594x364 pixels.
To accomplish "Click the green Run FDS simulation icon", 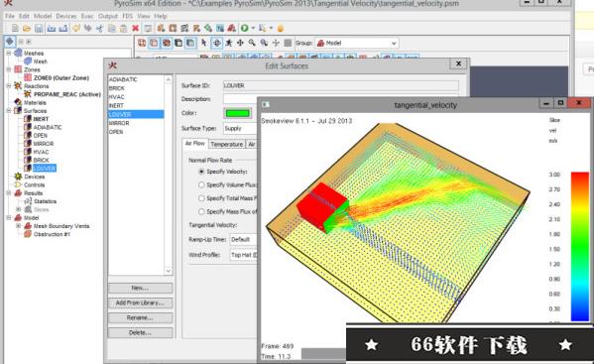I will pyautogui.click(x=245, y=28).
